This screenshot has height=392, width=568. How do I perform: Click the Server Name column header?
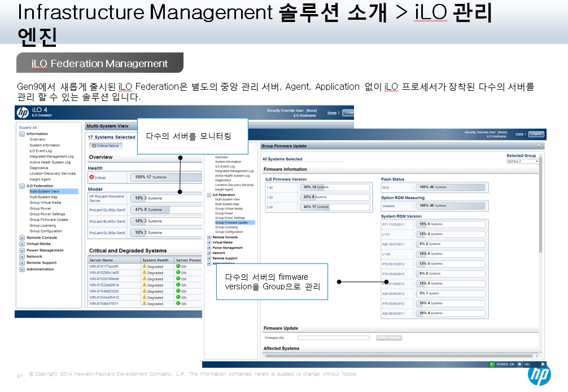coord(113,260)
